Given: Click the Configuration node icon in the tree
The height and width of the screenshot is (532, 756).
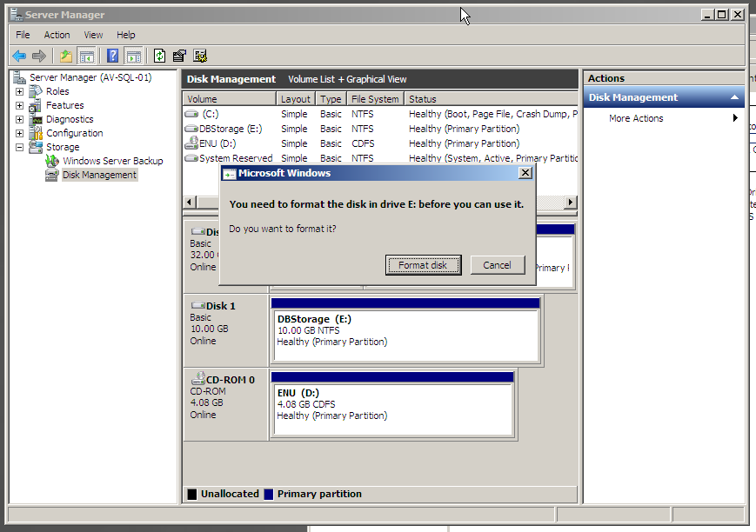Looking at the screenshot, I should click(x=36, y=133).
